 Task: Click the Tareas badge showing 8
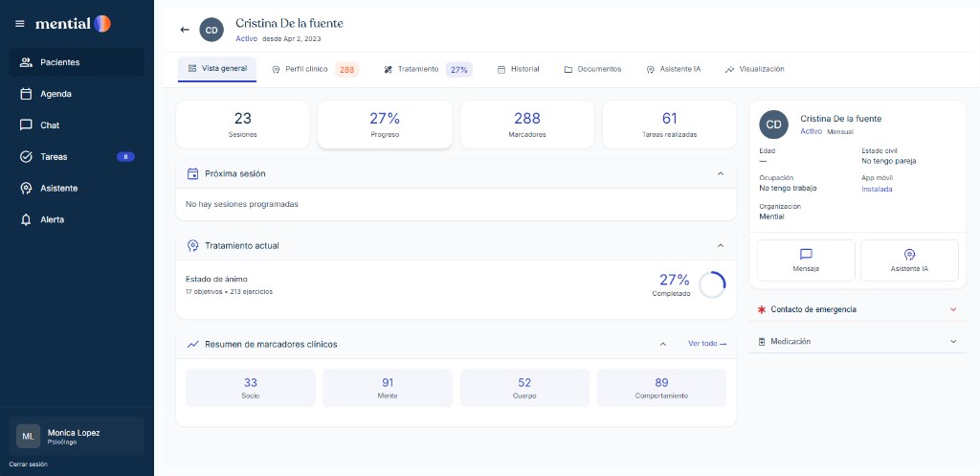(125, 157)
